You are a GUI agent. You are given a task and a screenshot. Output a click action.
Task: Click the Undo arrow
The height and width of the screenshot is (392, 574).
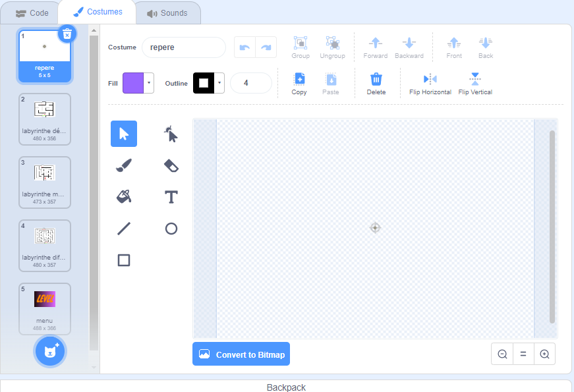click(244, 47)
